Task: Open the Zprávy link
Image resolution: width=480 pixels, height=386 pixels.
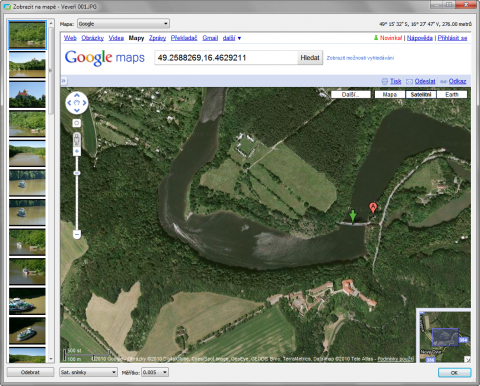Action: 157,38
